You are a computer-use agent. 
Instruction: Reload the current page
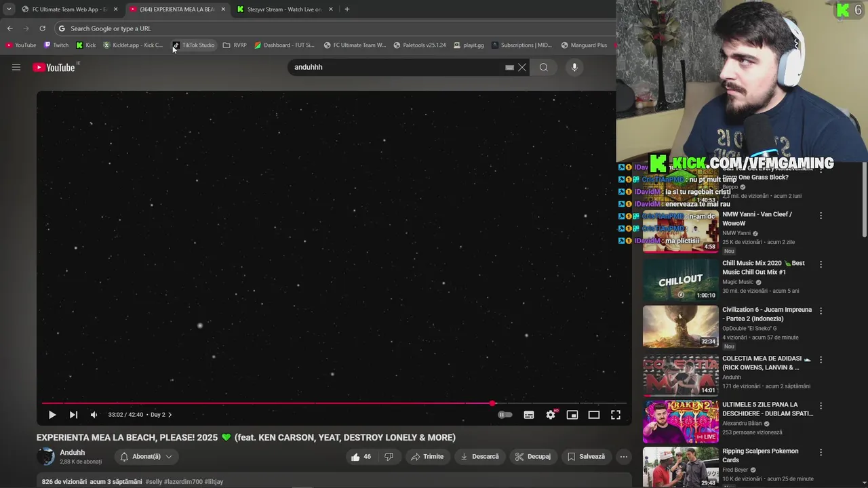[x=42, y=28]
